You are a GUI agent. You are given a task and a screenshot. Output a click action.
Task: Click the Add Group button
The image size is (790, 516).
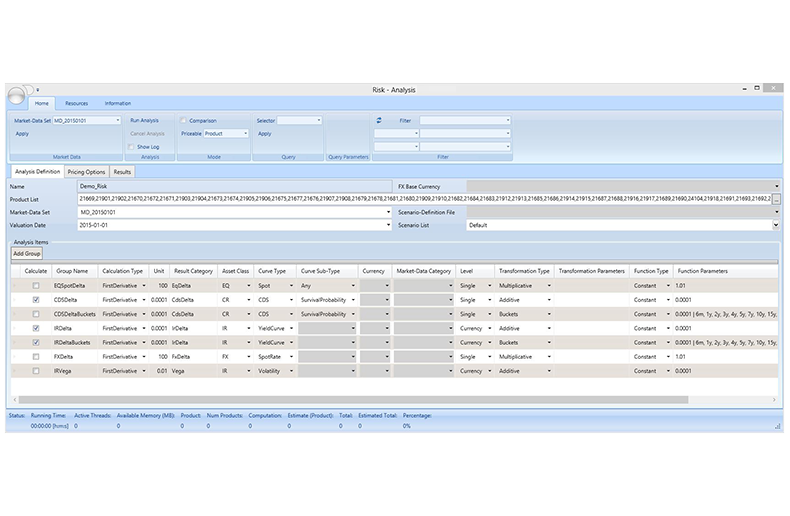[27, 253]
